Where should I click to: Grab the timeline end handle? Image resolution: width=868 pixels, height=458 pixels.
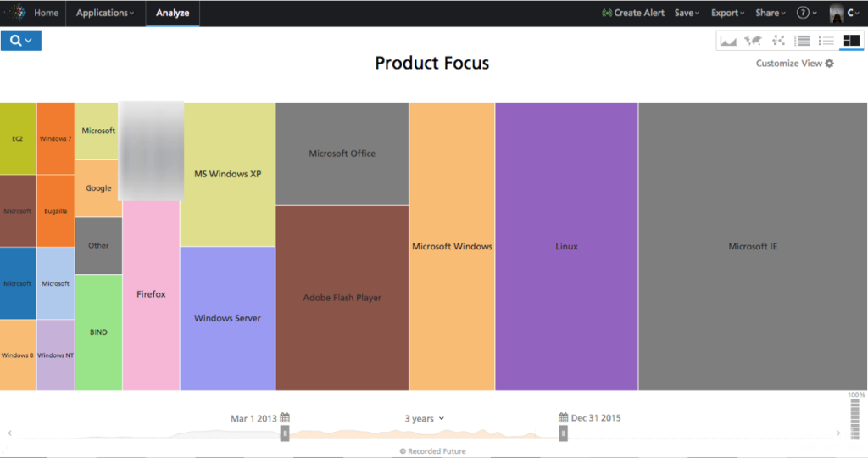[563, 433]
